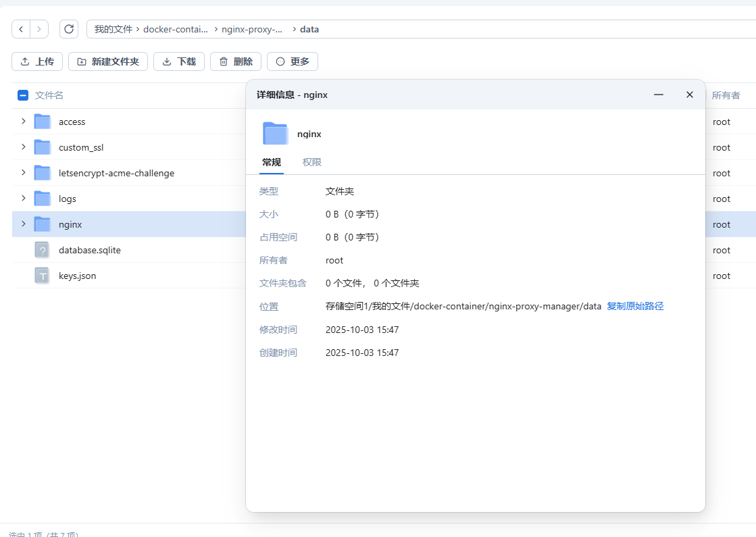
Task: Select the 常规 tab
Action: pyautogui.click(x=272, y=162)
